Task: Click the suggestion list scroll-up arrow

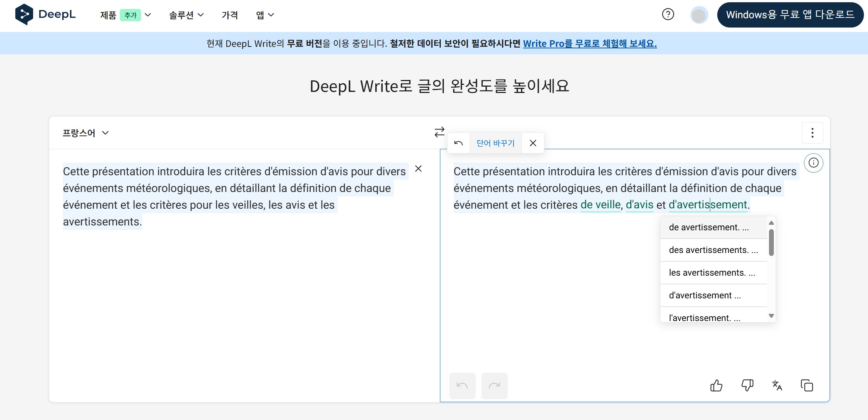Action: 771,223
